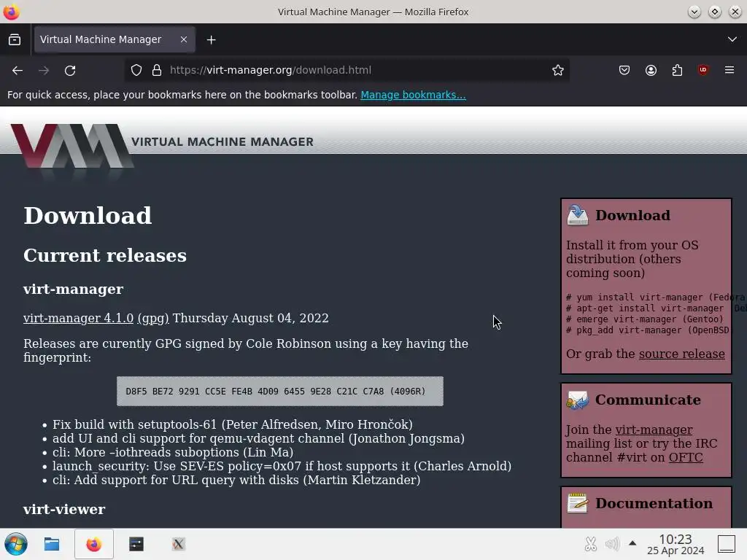Open the Manage bookmarks link
The image size is (747, 560).
(x=413, y=95)
